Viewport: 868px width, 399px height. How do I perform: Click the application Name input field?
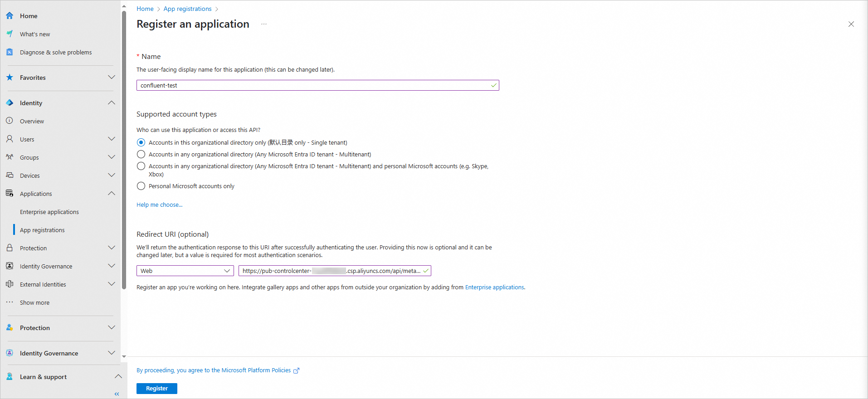pos(317,85)
